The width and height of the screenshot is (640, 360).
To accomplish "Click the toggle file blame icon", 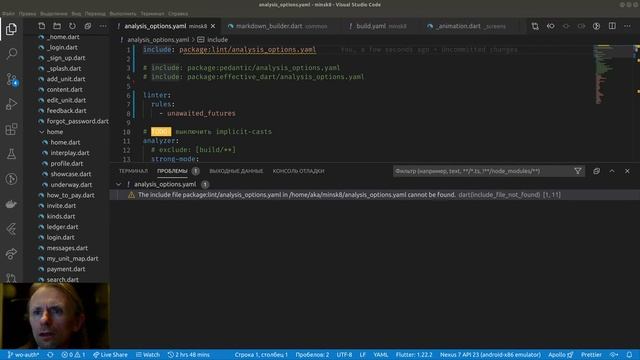I will (x=596, y=26).
